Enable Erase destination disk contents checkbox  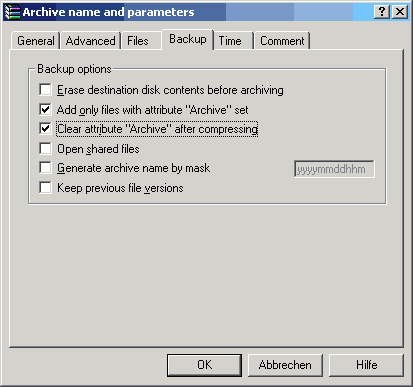click(x=45, y=90)
